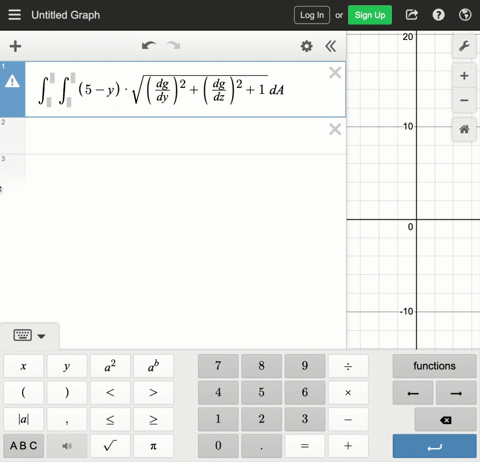Open the Share Graph icon
480x462 pixels.
point(412,15)
